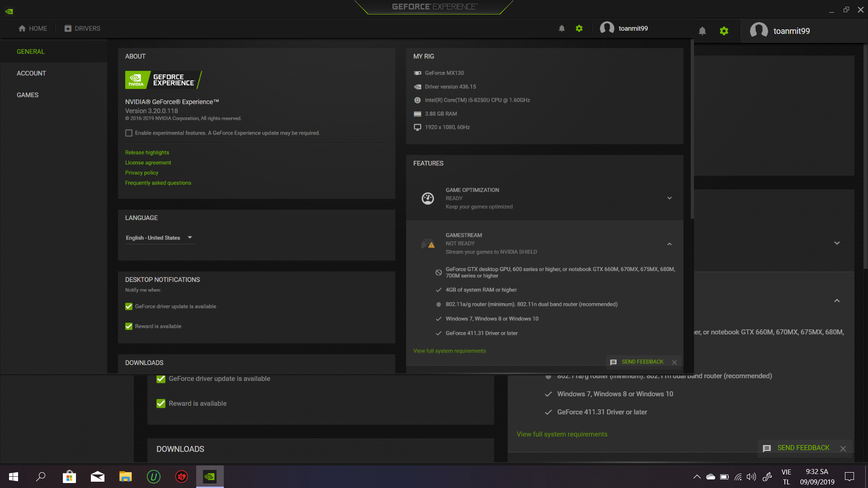Collapse the GameStream feature section
Screen dimensions: 868x488
[670, 244]
